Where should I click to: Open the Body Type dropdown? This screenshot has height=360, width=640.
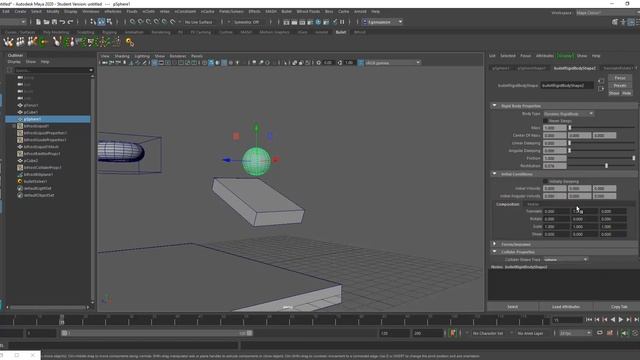tap(568, 114)
